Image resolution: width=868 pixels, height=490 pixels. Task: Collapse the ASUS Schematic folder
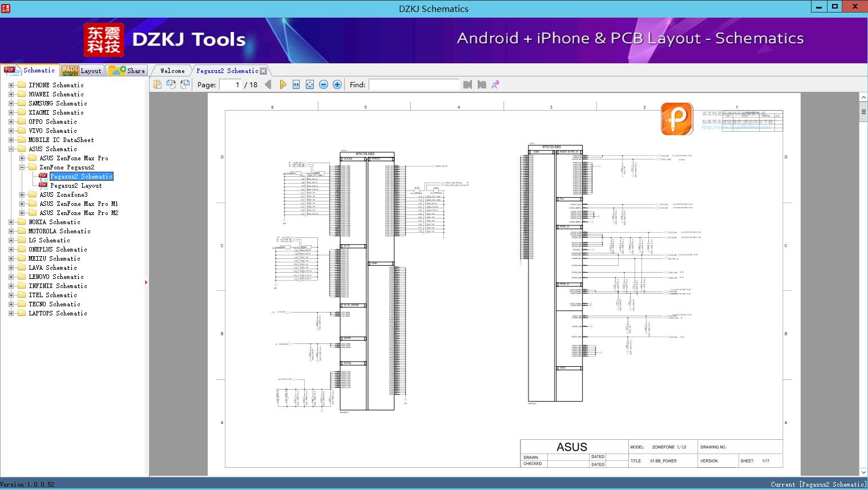point(11,149)
